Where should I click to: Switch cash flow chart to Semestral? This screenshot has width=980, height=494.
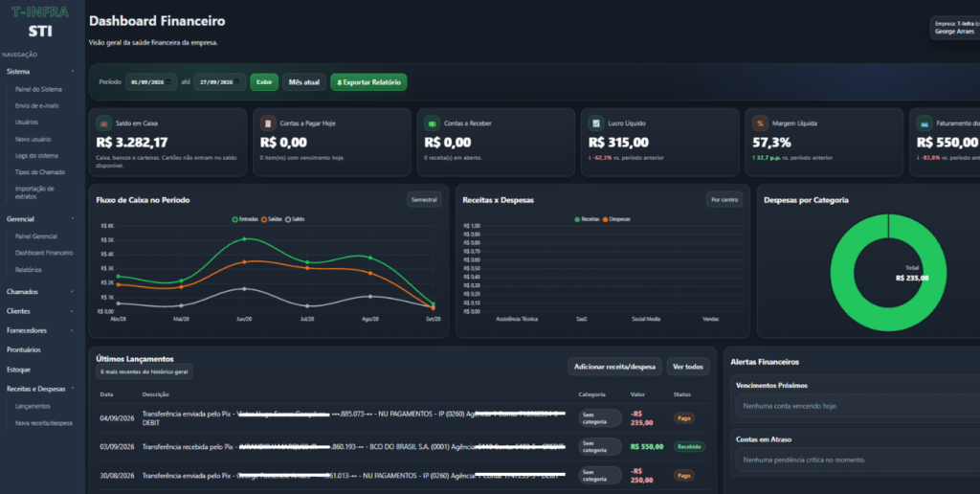(424, 199)
